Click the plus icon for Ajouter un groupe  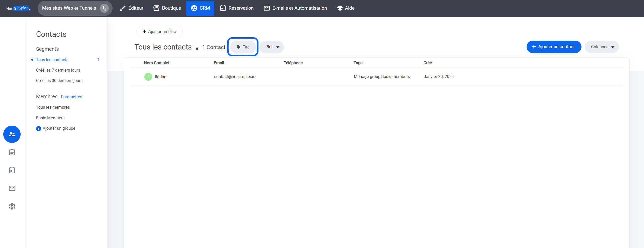click(x=39, y=129)
